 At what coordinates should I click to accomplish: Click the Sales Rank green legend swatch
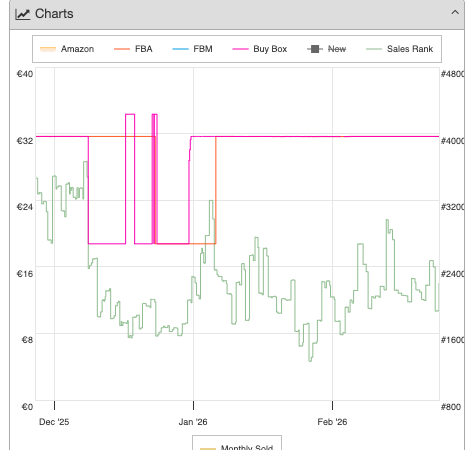pyautogui.click(x=374, y=49)
